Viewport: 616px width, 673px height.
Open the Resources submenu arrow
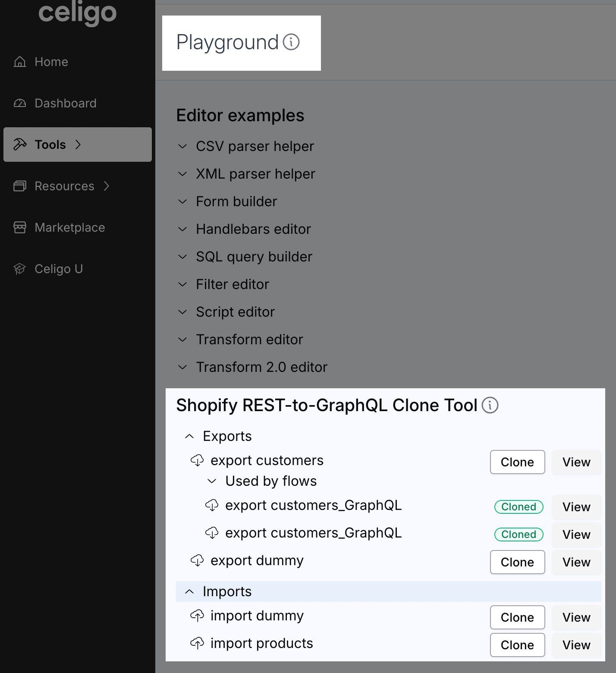pyautogui.click(x=107, y=186)
